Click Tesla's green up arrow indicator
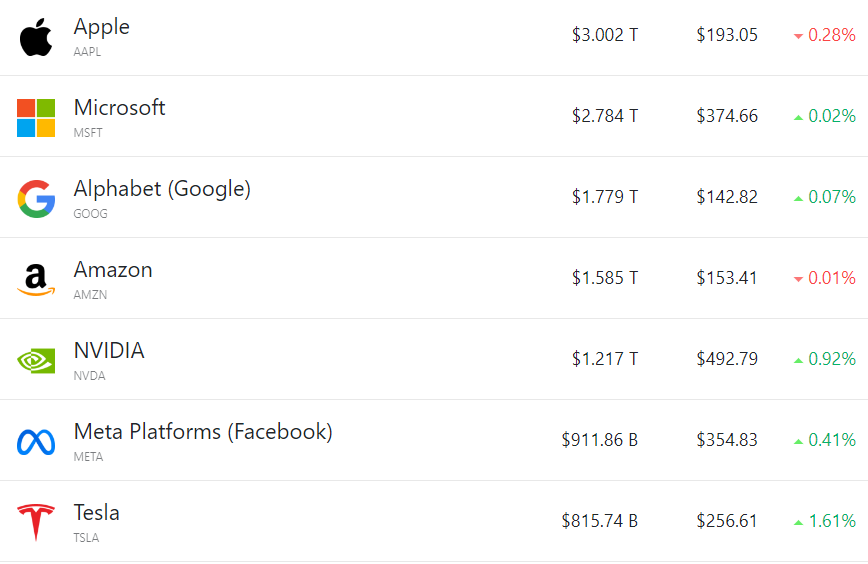Image resolution: width=868 pixels, height=564 pixels. (x=798, y=522)
